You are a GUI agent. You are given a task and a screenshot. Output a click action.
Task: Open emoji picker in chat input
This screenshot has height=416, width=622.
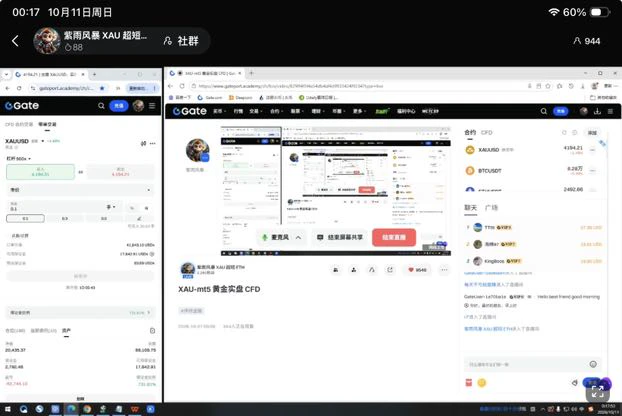coord(593,364)
